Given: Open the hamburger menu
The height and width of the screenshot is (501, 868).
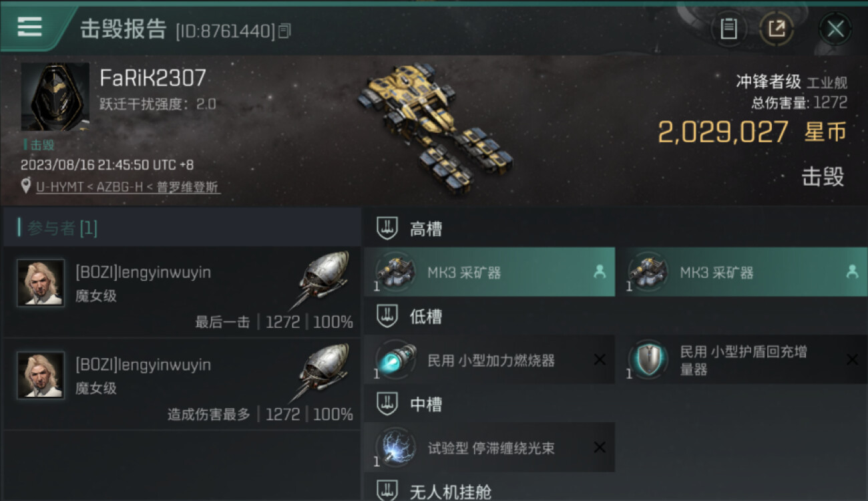Looking at the screenshot, I should [x=29, y=27].
